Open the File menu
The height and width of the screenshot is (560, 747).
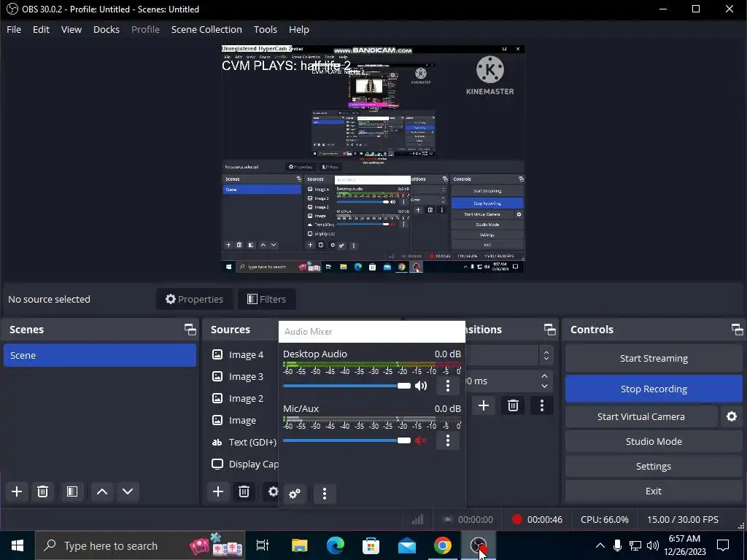click(x=14, y=29)
